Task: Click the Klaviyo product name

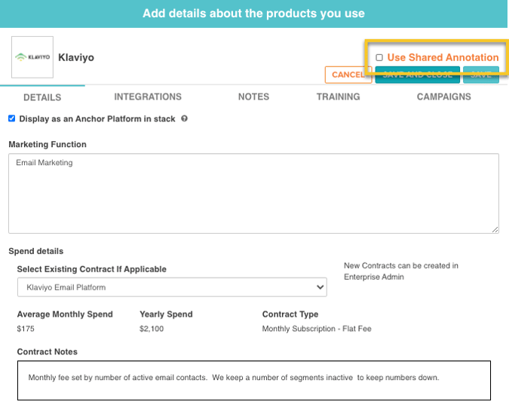Action: [76, 57]
